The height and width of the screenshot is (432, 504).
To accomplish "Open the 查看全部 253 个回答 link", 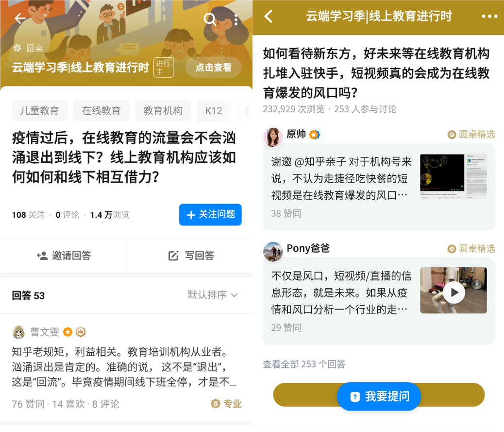I will pos(304,364).
